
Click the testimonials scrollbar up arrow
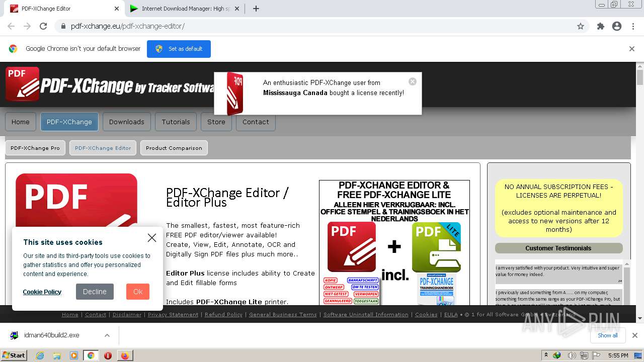coord(627,263)
